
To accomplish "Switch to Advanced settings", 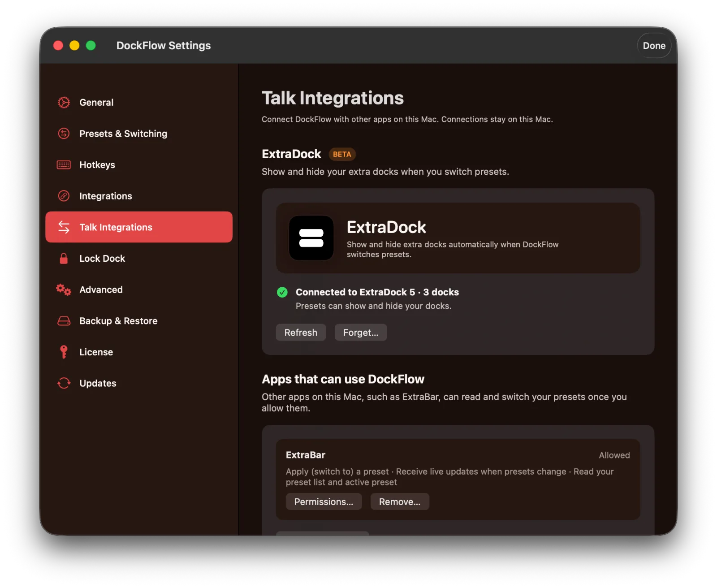I will pyautogui.click(x=139, y=290).
